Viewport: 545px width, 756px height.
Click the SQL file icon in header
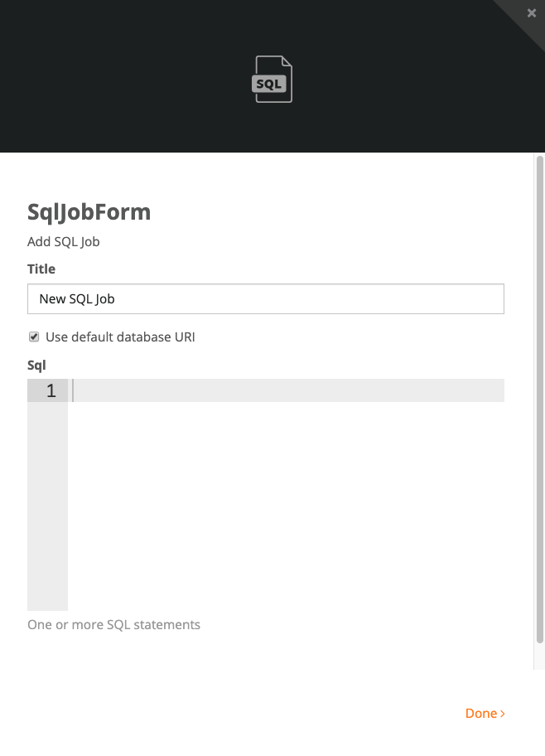pos(272,80)
